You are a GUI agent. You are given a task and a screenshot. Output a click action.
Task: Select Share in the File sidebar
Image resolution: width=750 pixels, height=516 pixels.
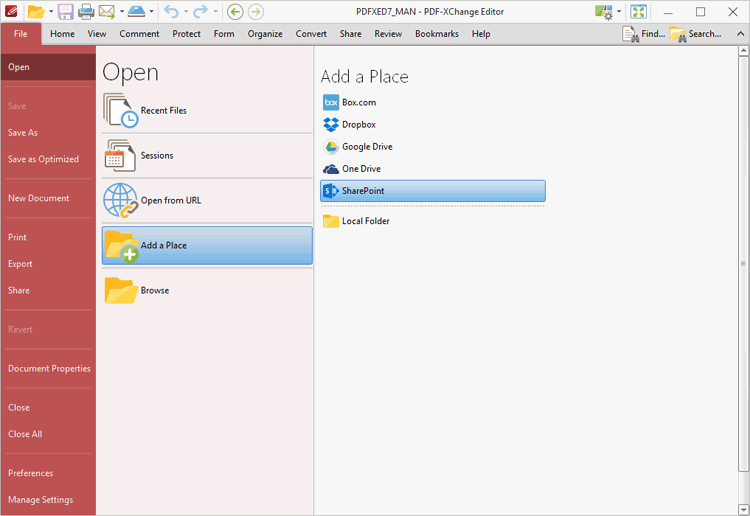48,290
